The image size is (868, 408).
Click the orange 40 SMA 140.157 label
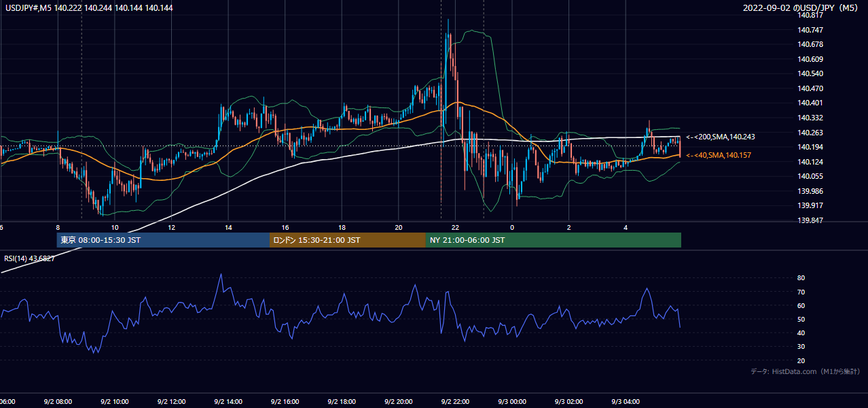point(719,156)
